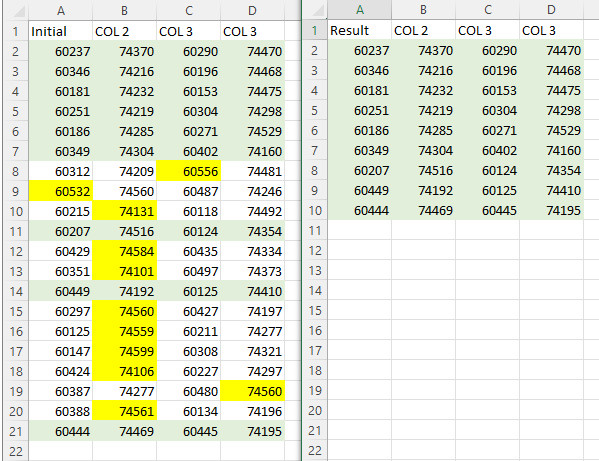
Task: Click cell 74370 in Result sheet
Action: pos(423,50)
